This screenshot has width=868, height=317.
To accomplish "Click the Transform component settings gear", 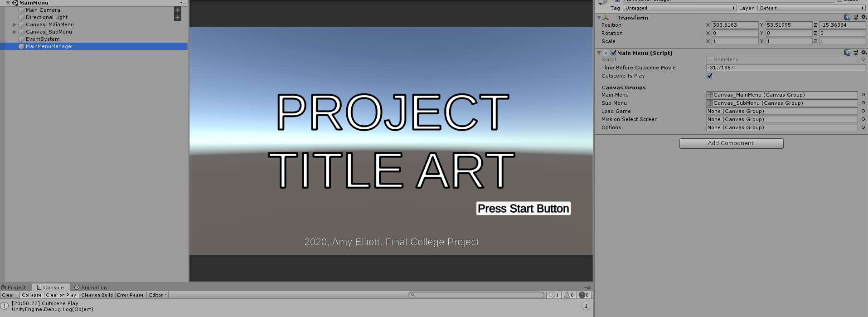I will (x=863, y=17).
